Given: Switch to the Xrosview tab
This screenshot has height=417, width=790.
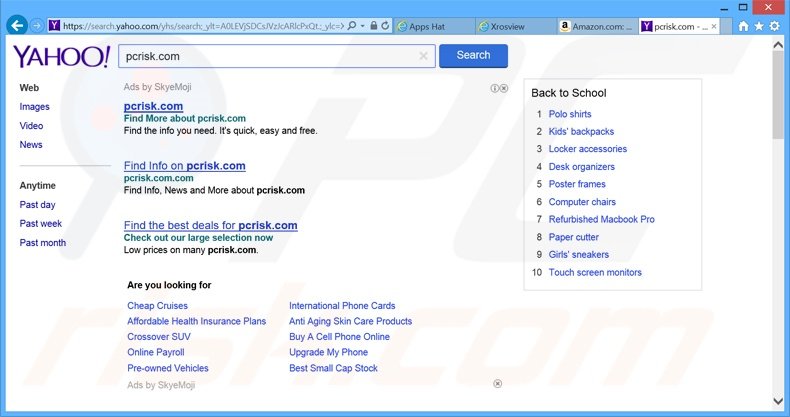Looking at the screenshot, I should pyautogui.click(x=516, y=26).
